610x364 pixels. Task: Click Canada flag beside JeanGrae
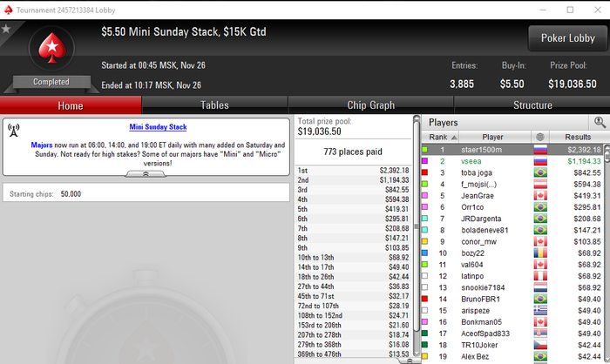tap(540, 196)
